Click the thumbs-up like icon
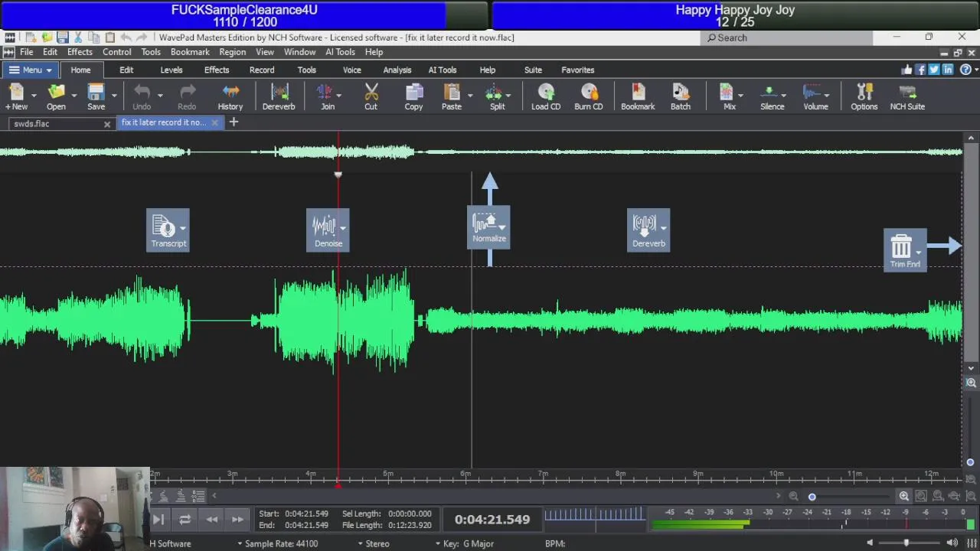Viewport: 980px width, 551px height. 907,70
